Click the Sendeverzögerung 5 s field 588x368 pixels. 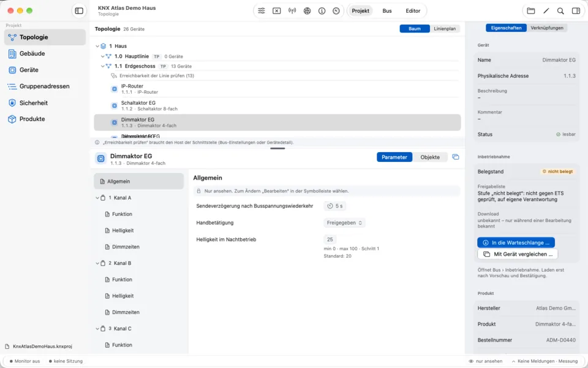pos(335,206)
